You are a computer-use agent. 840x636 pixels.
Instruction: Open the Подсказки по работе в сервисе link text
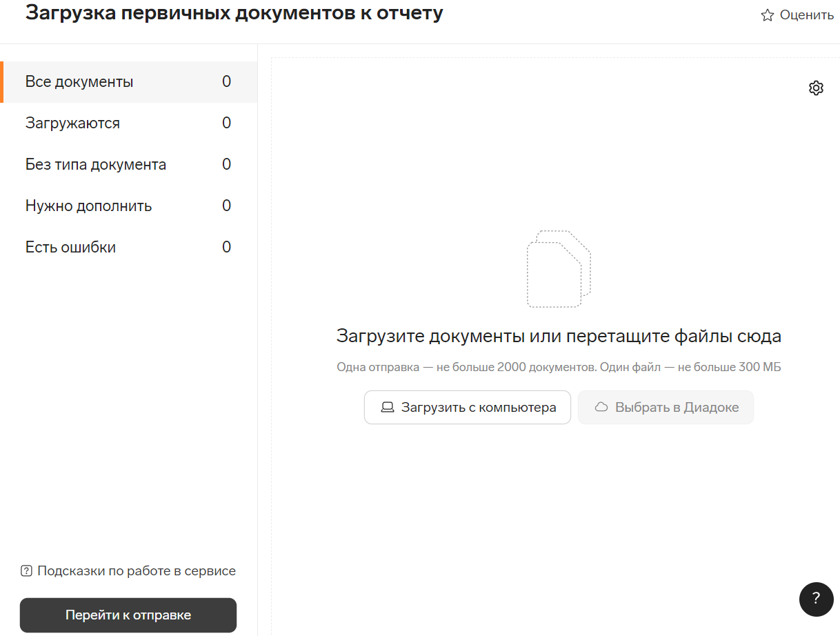137,571
